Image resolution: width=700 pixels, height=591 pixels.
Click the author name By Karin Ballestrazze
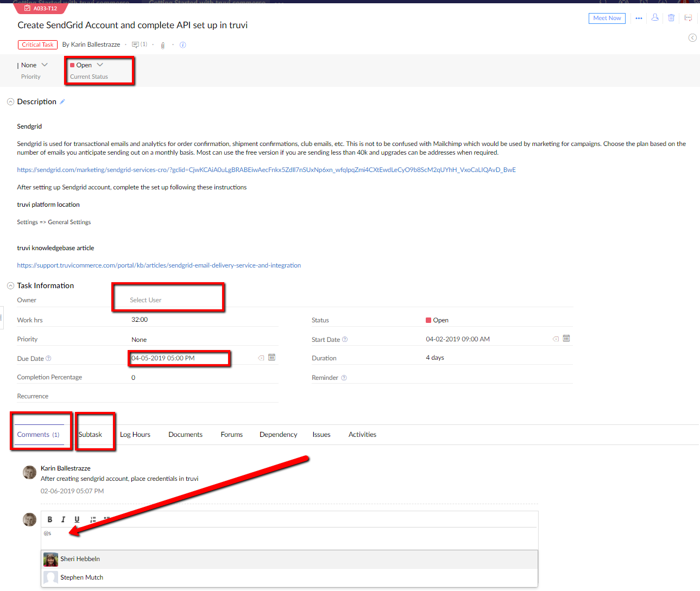pyautogui.click(x=91, y=45)
